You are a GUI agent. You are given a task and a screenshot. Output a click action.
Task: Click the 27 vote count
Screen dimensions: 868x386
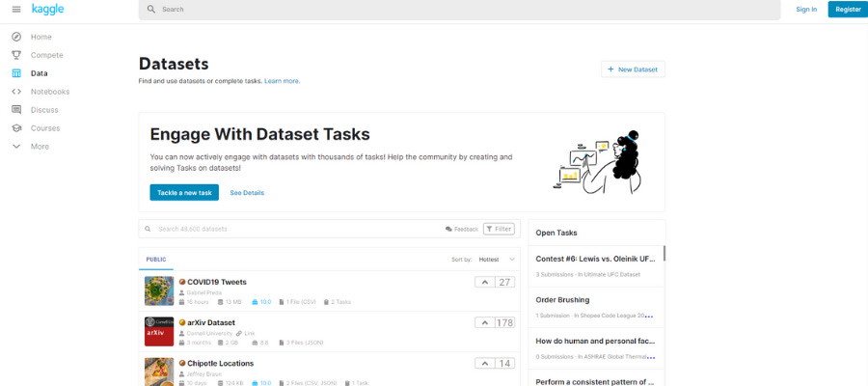click(504, 283)
